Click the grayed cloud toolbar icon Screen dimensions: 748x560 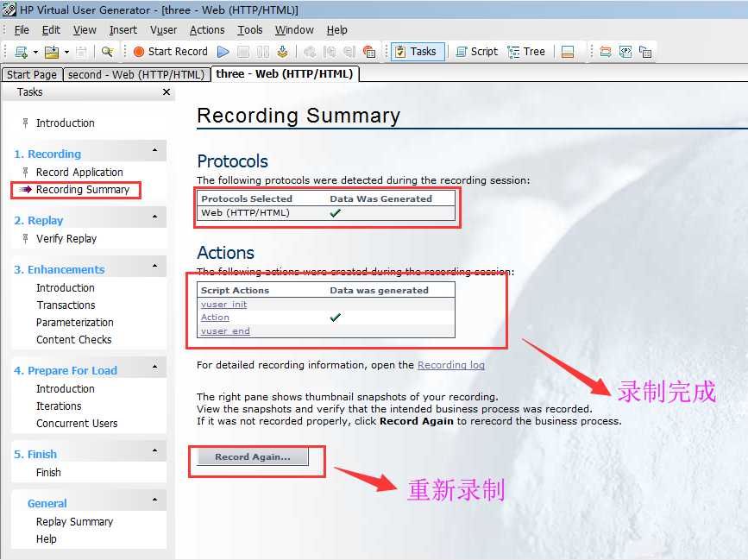(310, 52)
